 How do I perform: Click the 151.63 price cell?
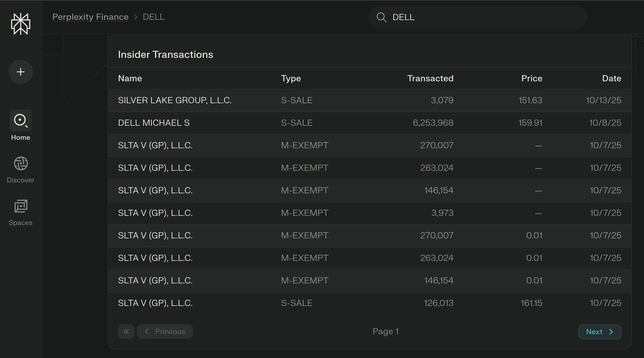point(531,100)
